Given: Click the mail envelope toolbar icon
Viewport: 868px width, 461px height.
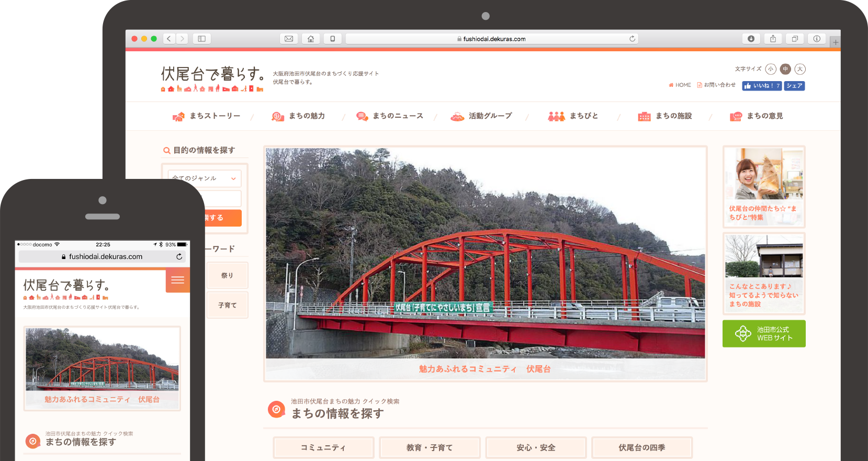Looking at the screenshot, I should (289, 39).
